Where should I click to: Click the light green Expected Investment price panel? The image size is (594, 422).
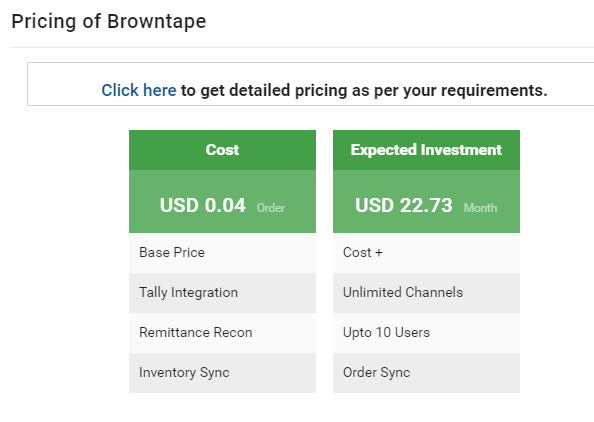[x=426, y=202]
